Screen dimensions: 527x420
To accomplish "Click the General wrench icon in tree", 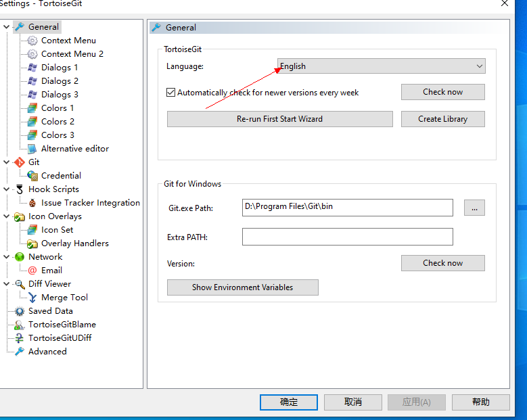I will 20,27.
